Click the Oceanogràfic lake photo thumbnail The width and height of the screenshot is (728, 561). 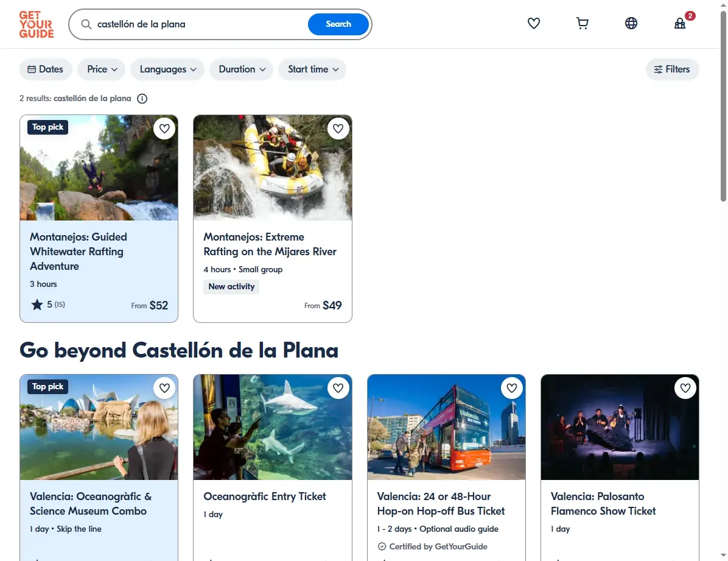tap(99, 427)
